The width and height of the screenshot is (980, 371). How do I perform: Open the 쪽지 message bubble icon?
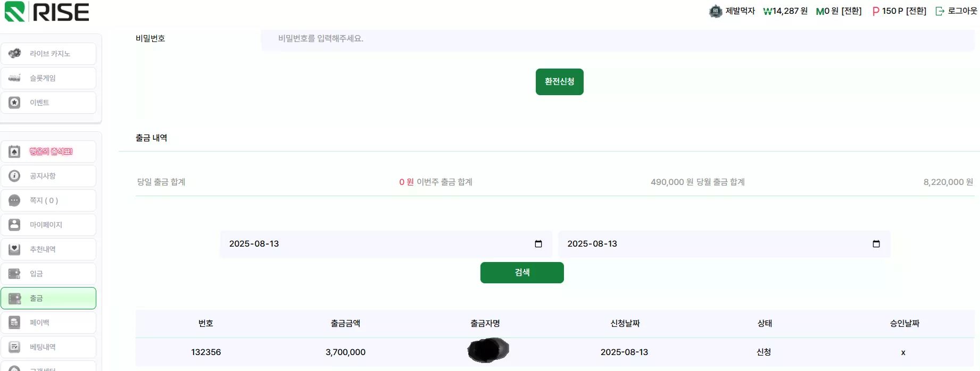(x=14, y=200)
